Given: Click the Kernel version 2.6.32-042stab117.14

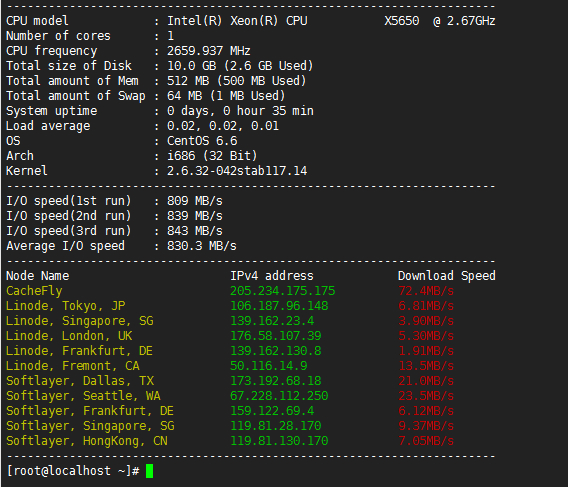Looking at the screenshot, I should (237, 171).
